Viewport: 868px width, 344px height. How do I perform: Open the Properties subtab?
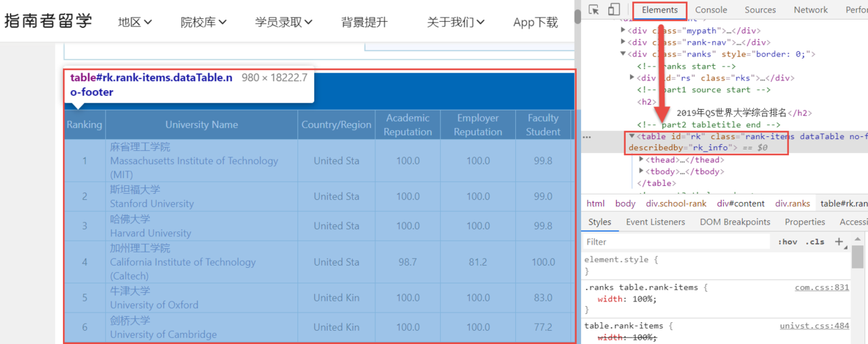click(805, 222)
